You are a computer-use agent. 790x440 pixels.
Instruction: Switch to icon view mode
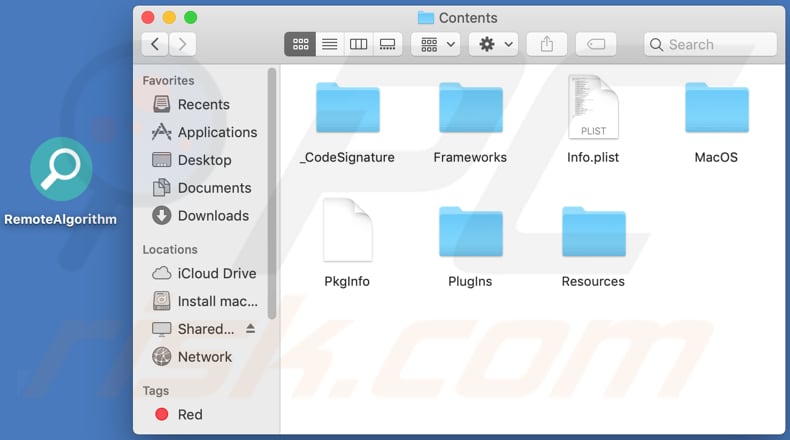click(x=299, y=44)
